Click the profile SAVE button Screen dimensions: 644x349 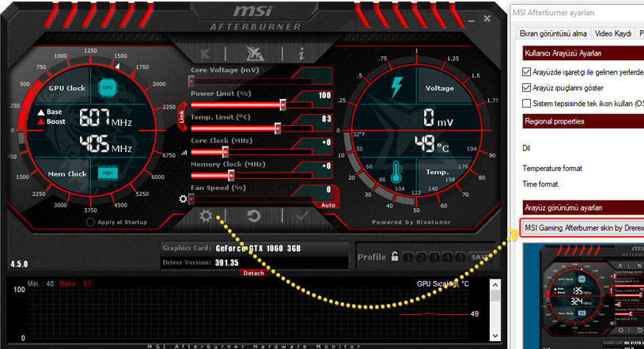tap(479, 257)
